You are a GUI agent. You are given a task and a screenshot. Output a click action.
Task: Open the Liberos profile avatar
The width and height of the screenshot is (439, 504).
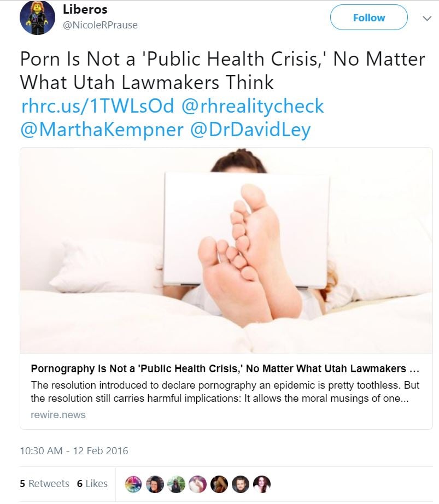coord(37,17)
